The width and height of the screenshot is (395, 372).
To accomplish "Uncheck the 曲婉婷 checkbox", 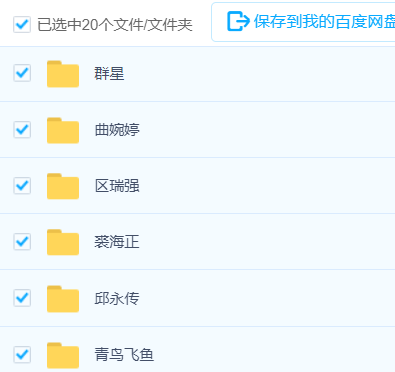I will [x=22, y=129].
